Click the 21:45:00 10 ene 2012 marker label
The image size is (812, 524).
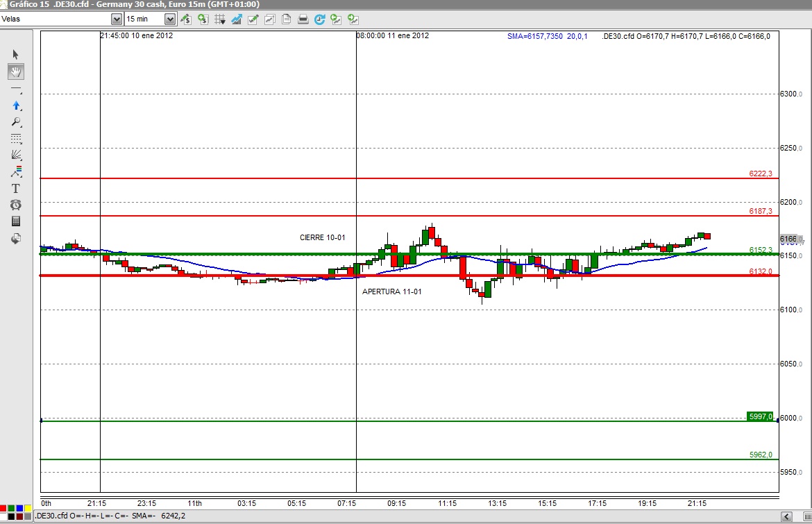(137, 35)
